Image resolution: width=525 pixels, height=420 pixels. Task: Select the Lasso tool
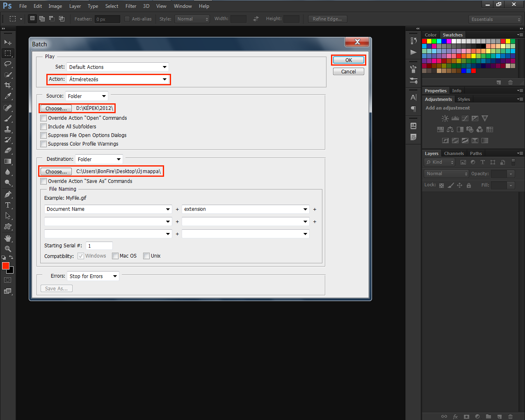click(x=7, y=64)
